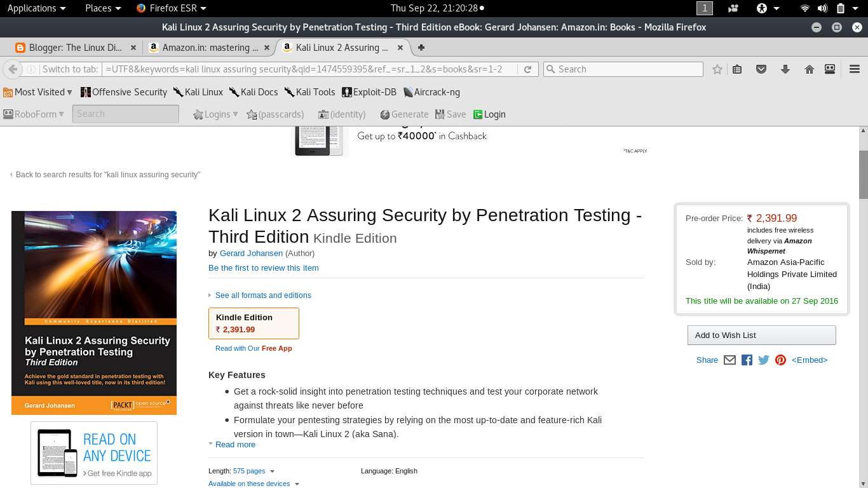Share the book via Facebook icon
The width and height of the screenshot is (868, 488).
coord(747,360)
